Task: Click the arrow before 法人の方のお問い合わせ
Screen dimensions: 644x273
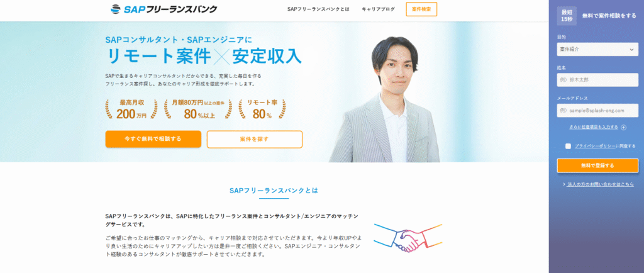Action: click(564, 185)
